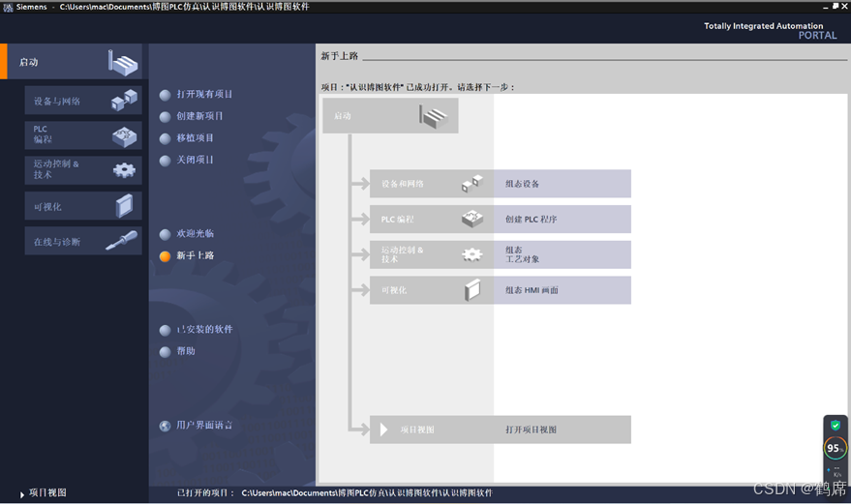851x504 pixels.
Task: Click the 打开项目视图 link
Action: pyautogui.click(x=531, y=430)
